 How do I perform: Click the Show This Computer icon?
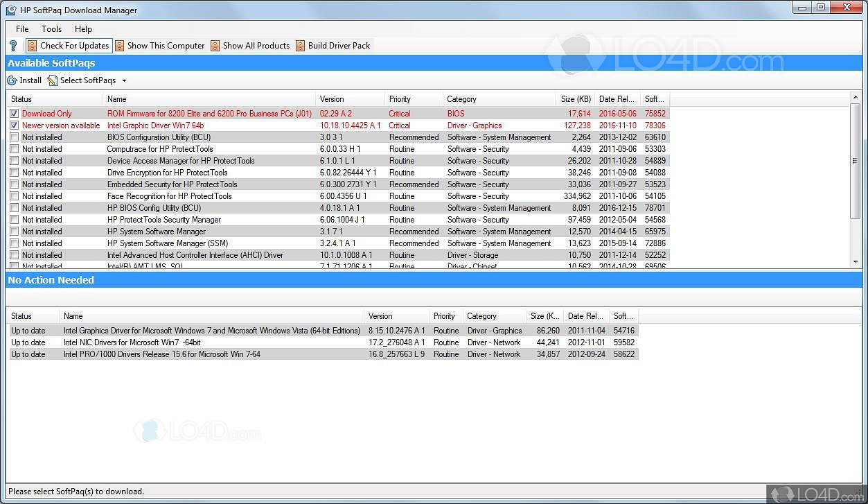120,46
